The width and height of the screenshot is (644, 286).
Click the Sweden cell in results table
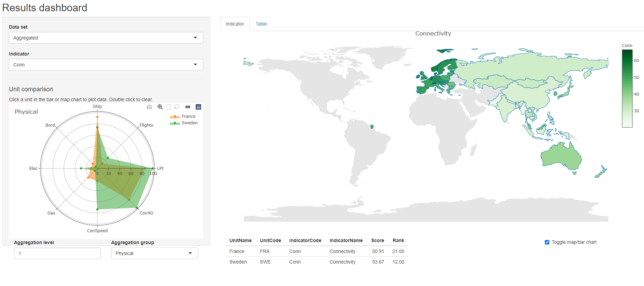[238, 262]
